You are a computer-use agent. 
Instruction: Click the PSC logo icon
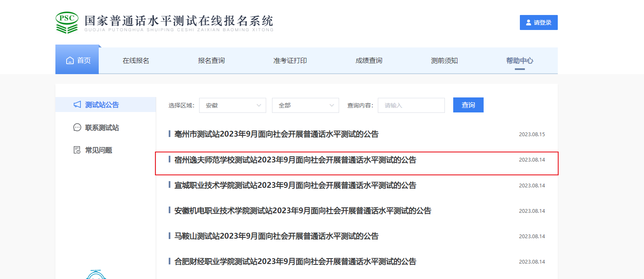coord(67,22)
